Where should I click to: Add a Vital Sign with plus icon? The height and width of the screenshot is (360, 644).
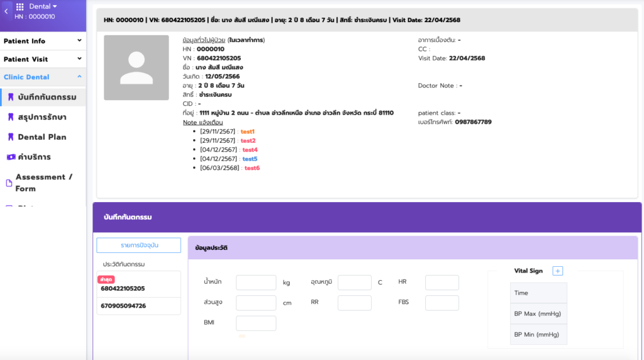tap(557, 271)
